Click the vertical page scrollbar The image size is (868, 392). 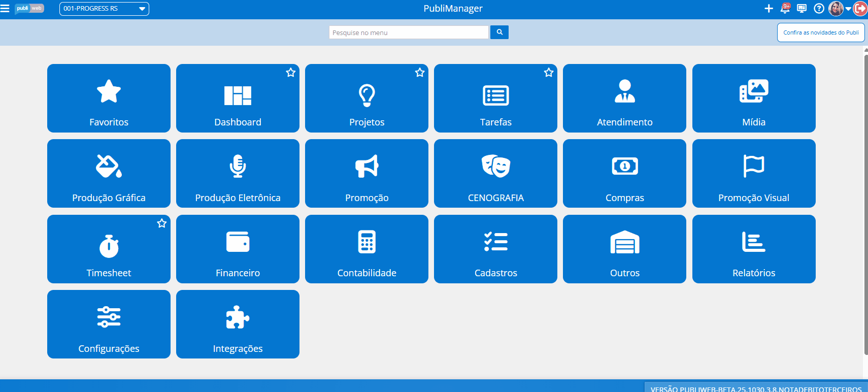pyautogui.click(x=865, y=203)
